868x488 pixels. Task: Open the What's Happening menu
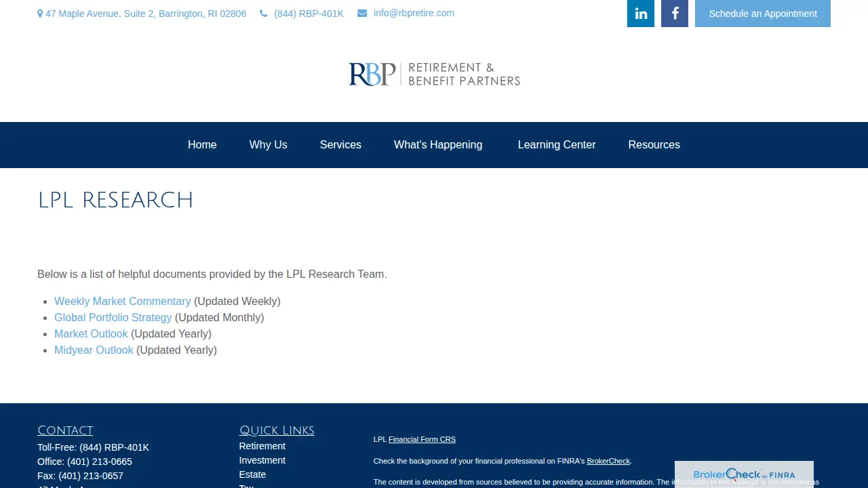click(x=438, y=144)
